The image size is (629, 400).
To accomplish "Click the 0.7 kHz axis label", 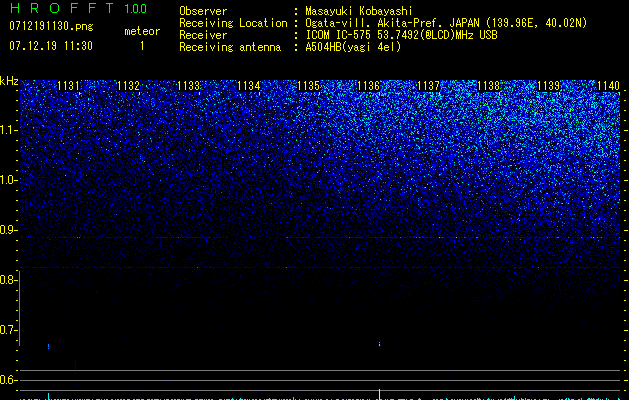I will point(8,330).
